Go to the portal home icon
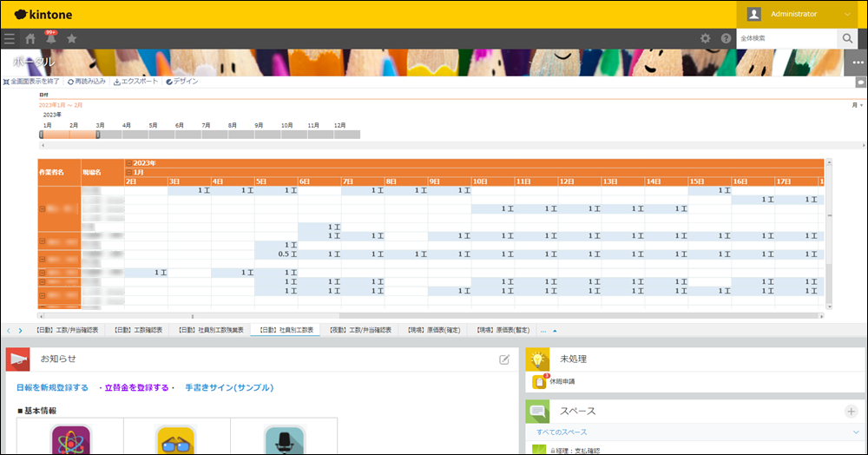This screenshot has height=455, width=868. tap(30, 39)
